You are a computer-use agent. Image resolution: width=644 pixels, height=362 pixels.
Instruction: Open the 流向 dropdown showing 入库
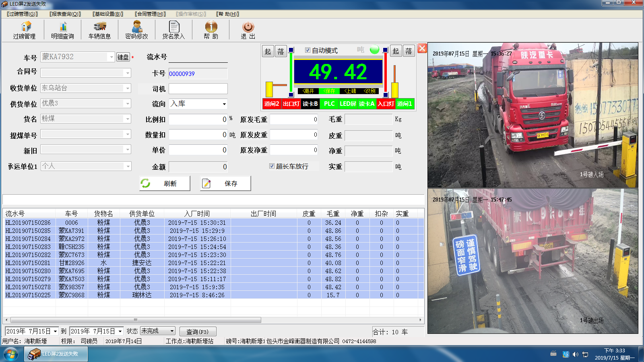(224, 104)
